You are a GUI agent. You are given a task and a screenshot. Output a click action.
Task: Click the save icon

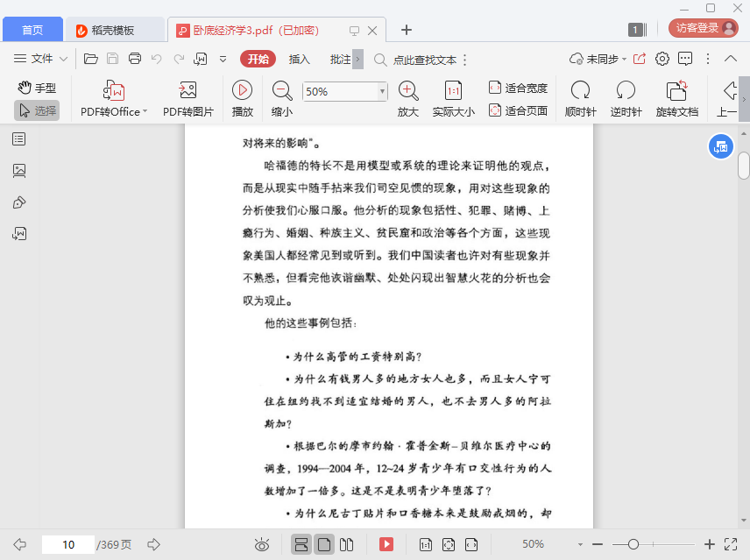(x=112, y=59)
